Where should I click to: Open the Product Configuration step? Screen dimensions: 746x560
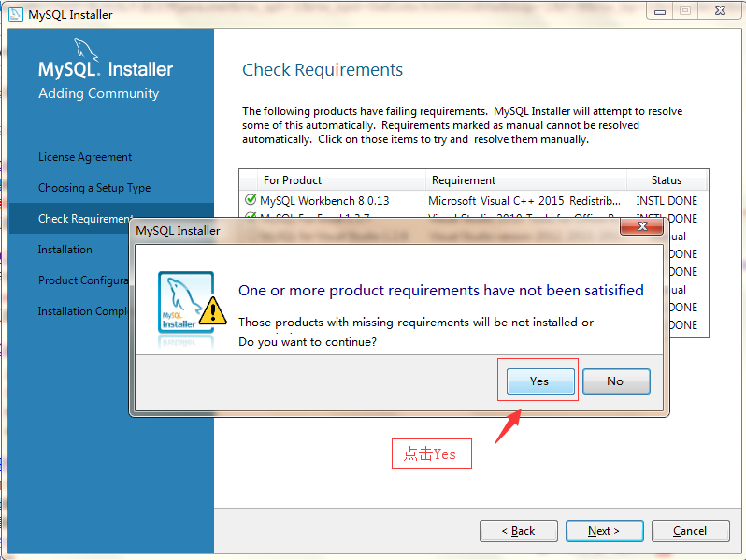83,280
